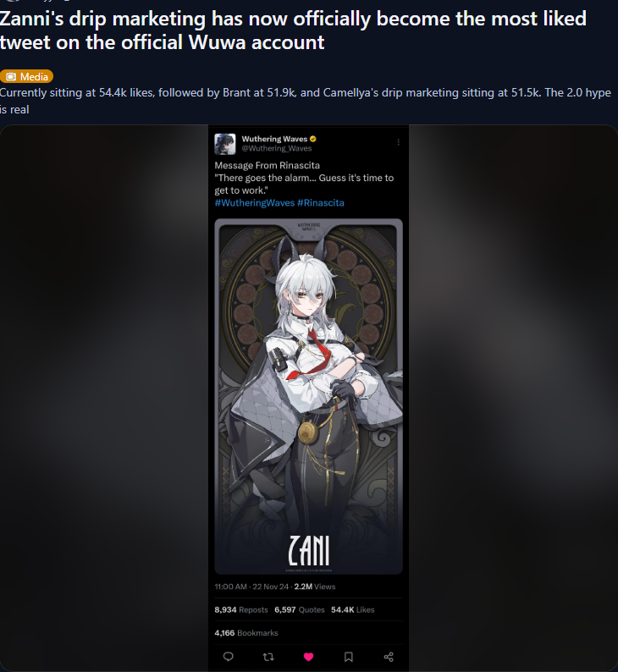Click the Wuthering Waves account name

(274, 139)
